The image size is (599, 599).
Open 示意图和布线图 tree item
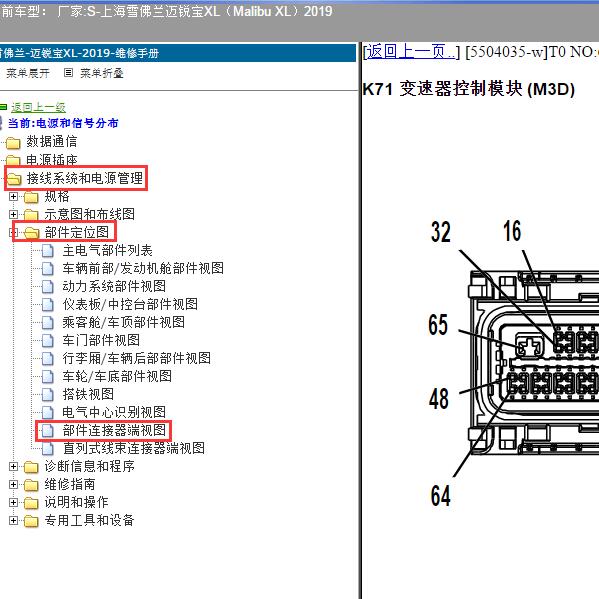point(89,214)
